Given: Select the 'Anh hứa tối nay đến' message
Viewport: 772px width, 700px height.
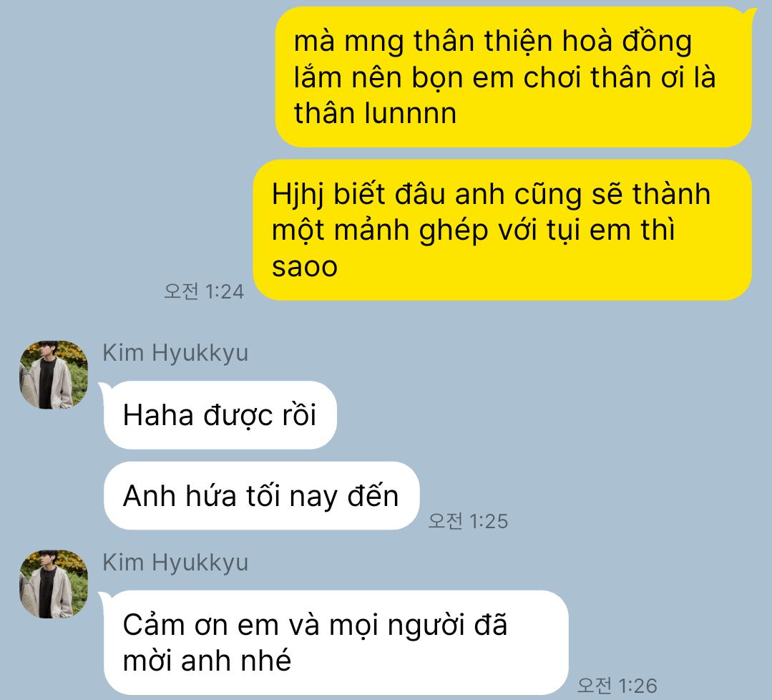Looking at the screenshot, I should click(261, 495).
